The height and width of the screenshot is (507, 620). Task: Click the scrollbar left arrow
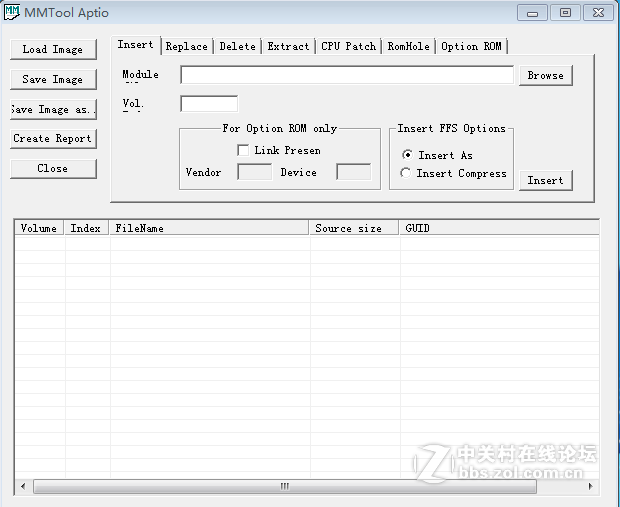(x=23, y=486)
